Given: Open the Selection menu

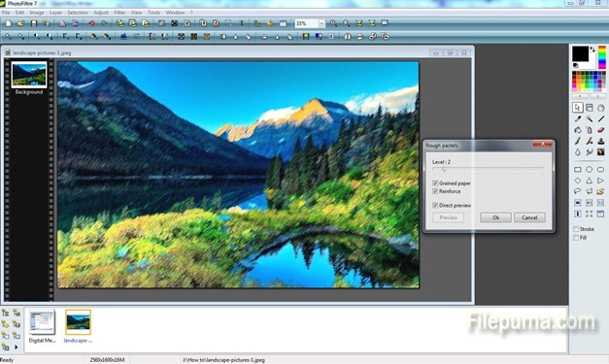Looking at the screenshot, I should point(78,13).
